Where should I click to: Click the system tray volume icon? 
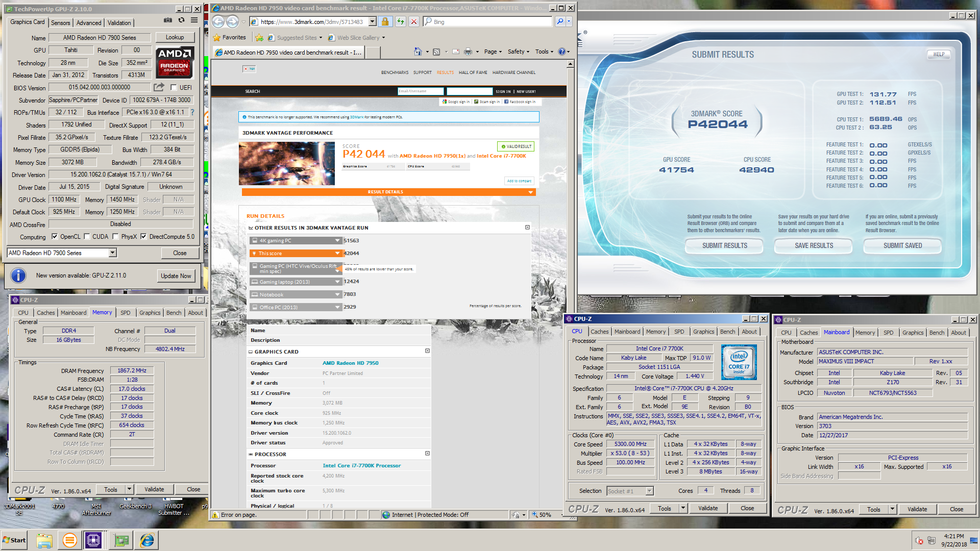coord(919,540)
